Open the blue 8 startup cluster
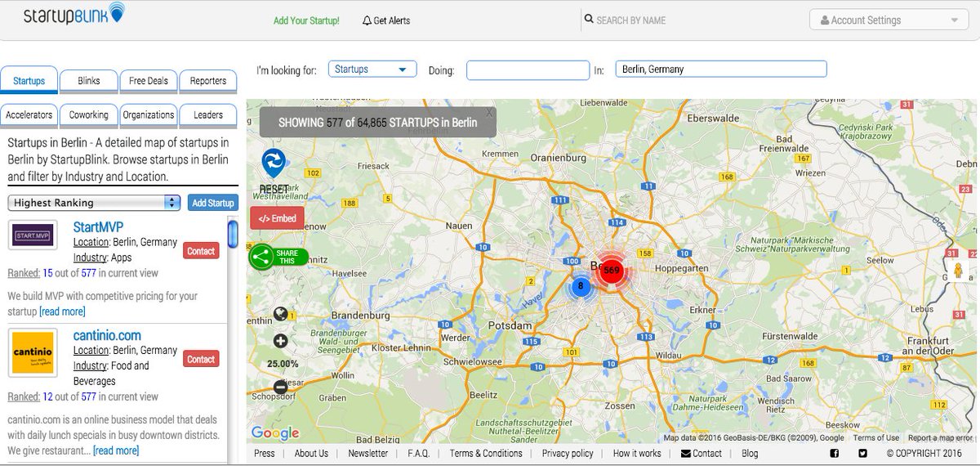Image resolution: width=980 pixels, height=466 pixels. pos(581,285)
